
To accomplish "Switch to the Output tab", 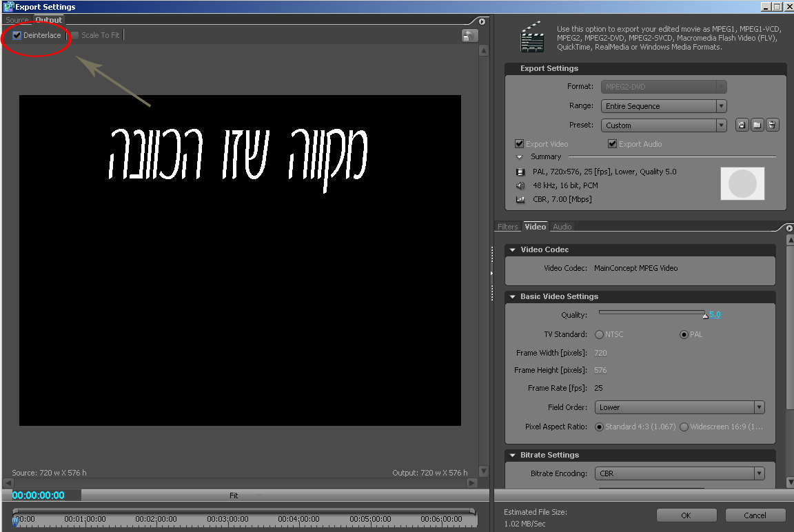I will 49,20.
